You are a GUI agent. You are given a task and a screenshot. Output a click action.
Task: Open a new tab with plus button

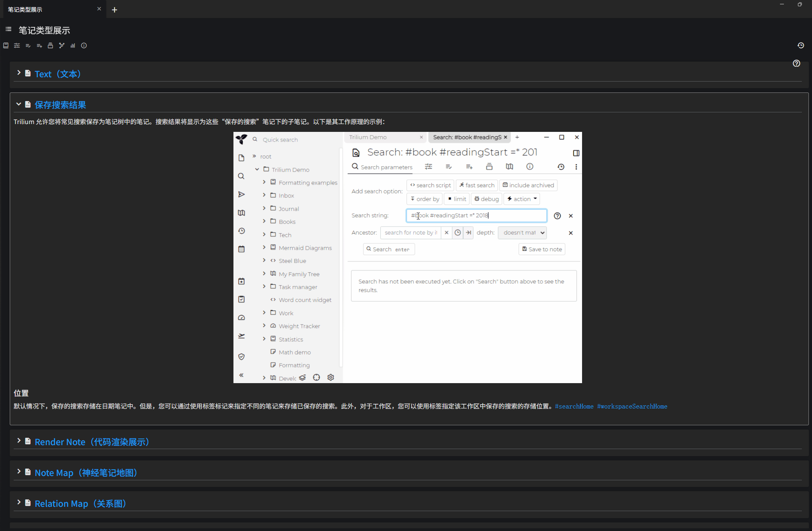coord(114,10)
